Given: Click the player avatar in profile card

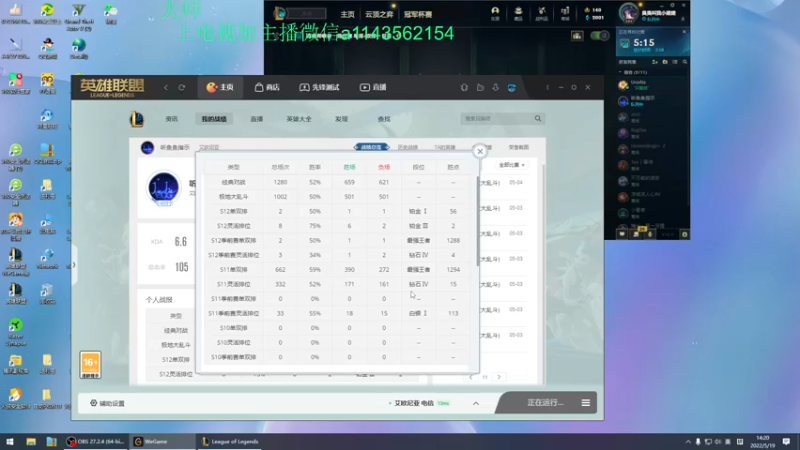Looking at the screenshot, I should point(163,188).
